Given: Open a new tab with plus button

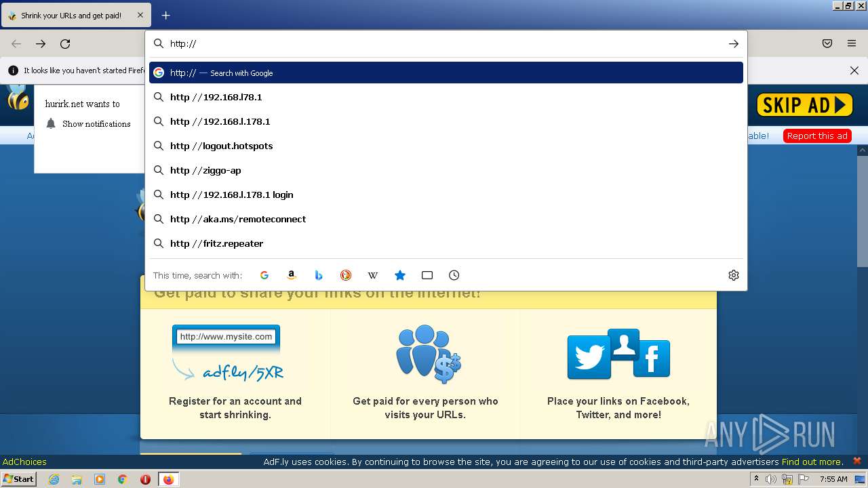Looking at the screenshot, I should coord(165,15).
